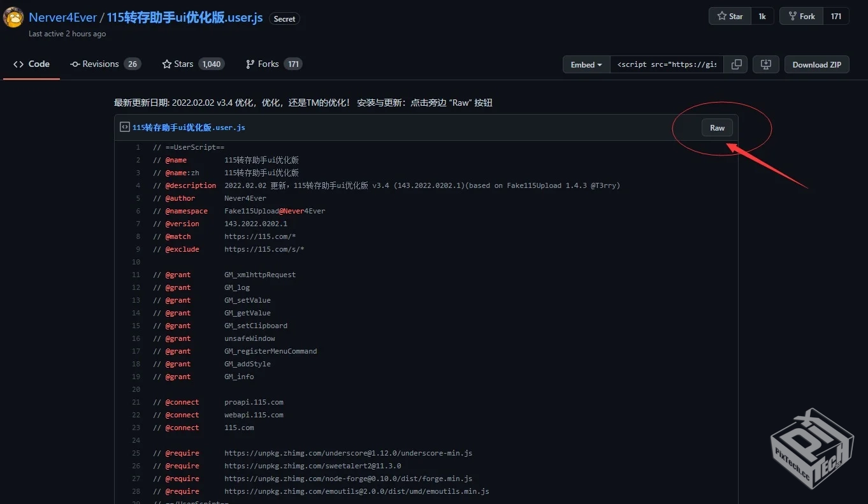Viewport: 868px width, 504px height.
Task: Open the Embed dropdown
Action: tap(585, 64)
